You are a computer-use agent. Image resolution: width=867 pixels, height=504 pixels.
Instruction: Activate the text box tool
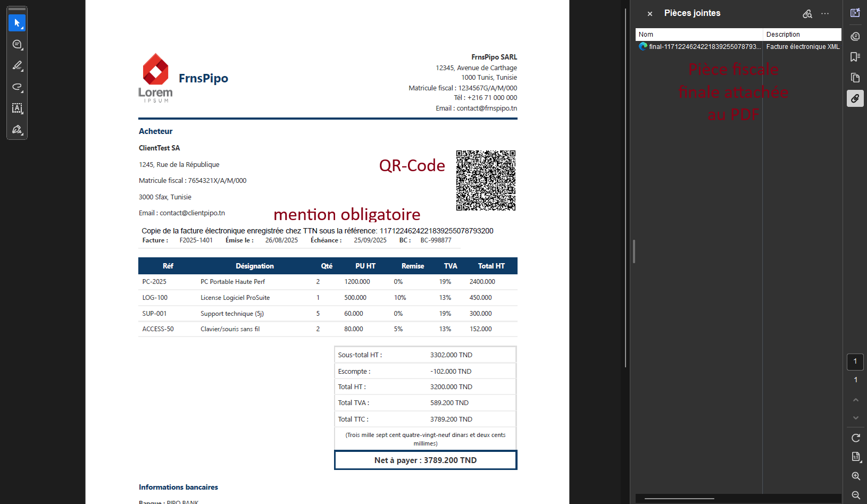[x=17, y=108]
